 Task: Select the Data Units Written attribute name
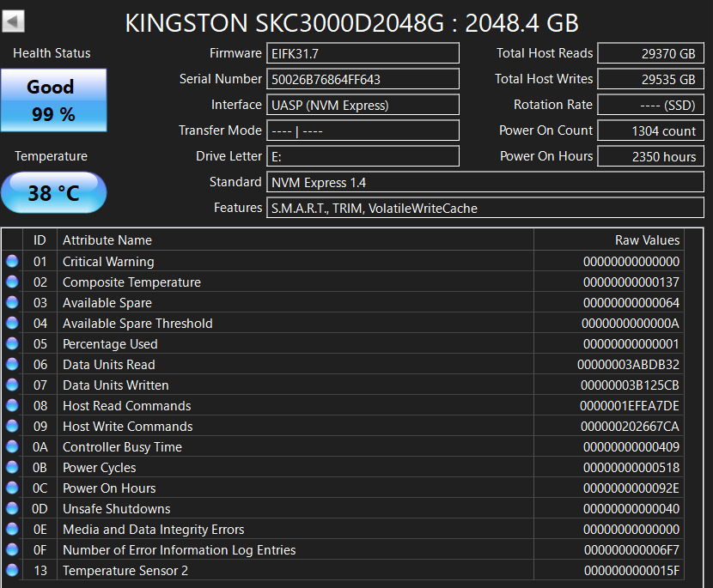115,385
